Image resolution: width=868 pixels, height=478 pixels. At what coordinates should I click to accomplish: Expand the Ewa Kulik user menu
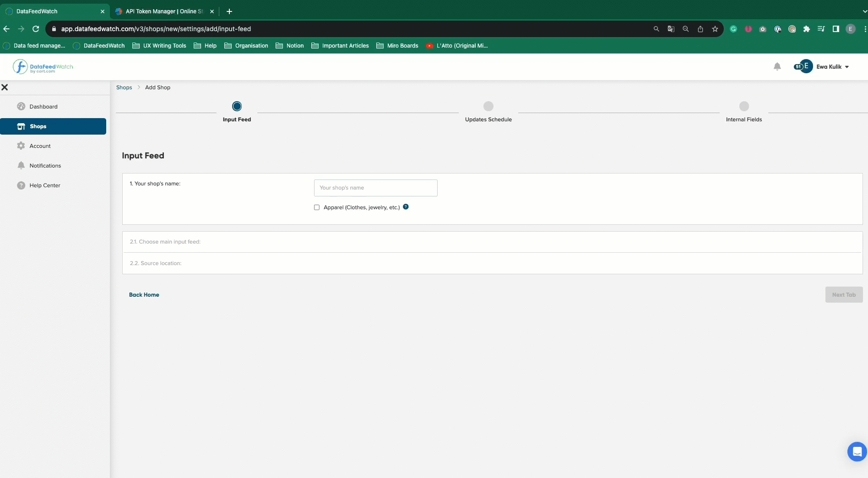[833, 67]
